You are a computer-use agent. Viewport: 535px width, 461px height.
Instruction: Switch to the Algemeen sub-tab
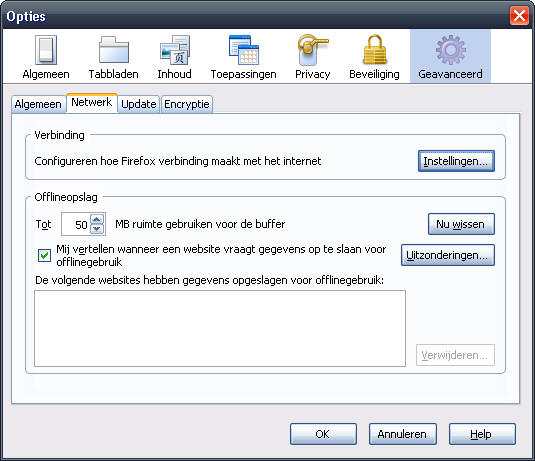tap(38, 104)
